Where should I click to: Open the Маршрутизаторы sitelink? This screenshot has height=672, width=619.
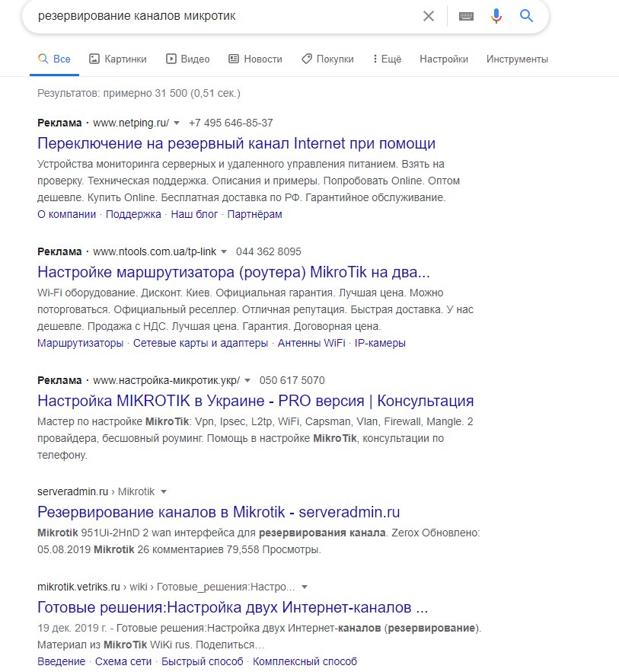click(80, 344)
